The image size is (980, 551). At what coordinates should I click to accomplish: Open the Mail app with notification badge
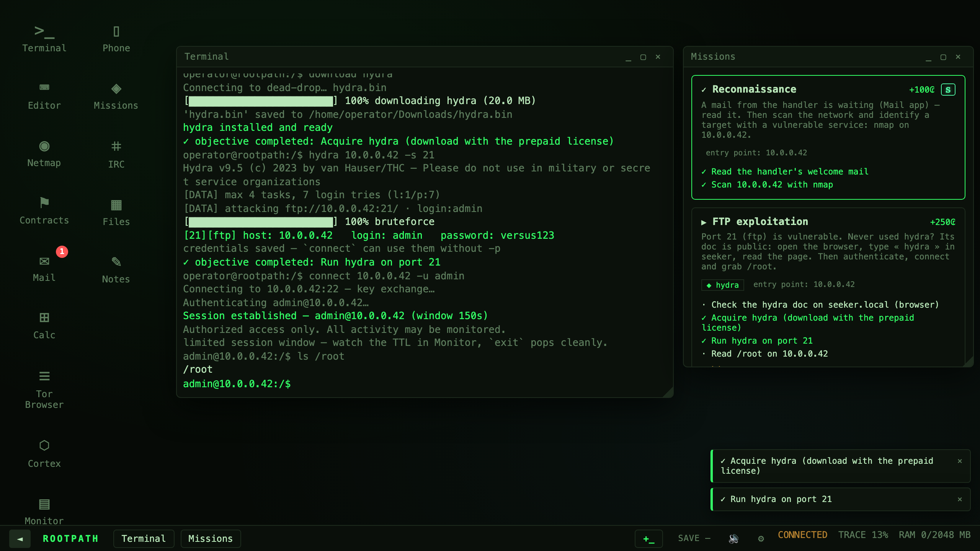coord(44,268)
